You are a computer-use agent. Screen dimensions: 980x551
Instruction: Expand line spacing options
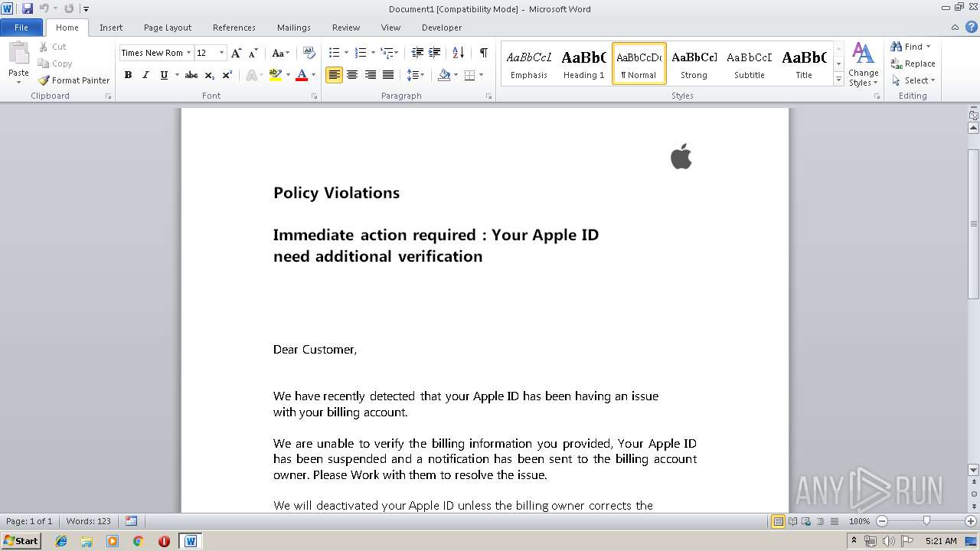[415, 75]
